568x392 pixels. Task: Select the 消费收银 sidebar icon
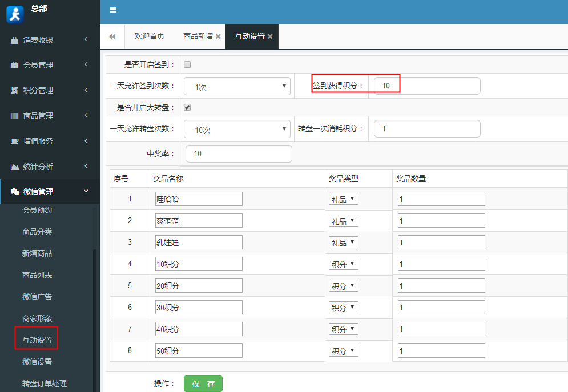pos(14,39)
